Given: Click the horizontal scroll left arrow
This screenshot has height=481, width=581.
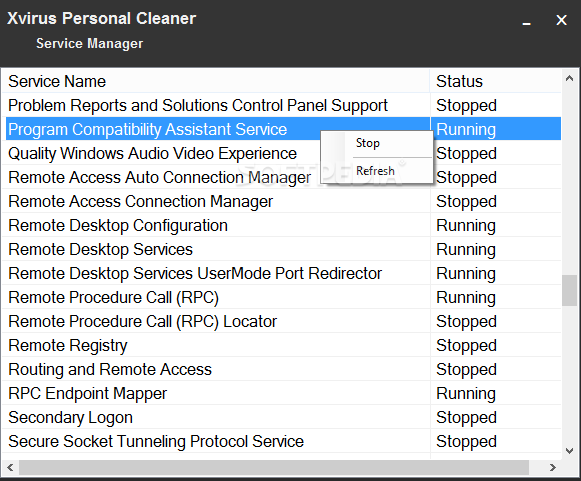Looking at the screenshot, I should click(x=10, y=467).
